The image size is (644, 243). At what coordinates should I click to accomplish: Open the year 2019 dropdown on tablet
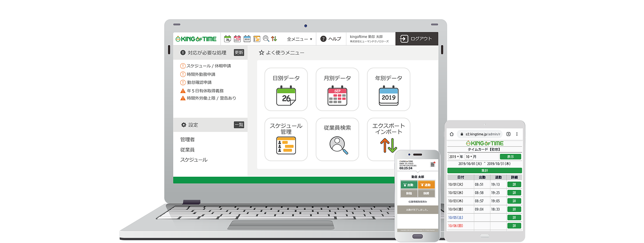(454, 157)
